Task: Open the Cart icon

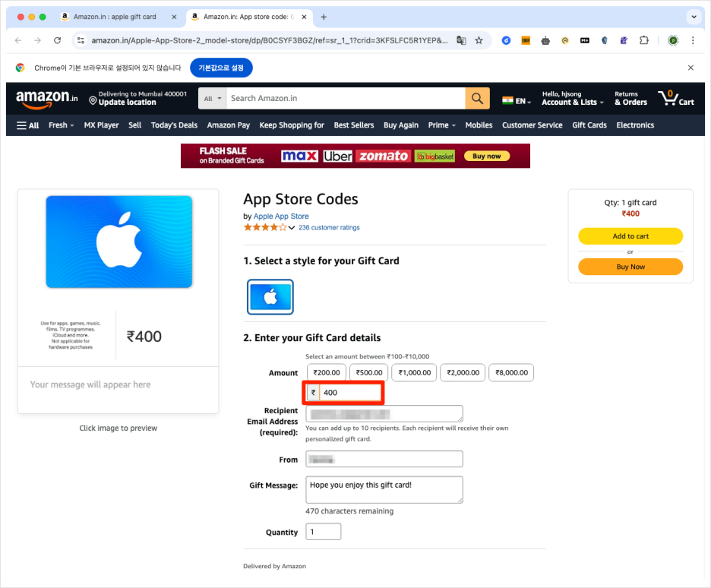Action: click(x=676, y=98)
